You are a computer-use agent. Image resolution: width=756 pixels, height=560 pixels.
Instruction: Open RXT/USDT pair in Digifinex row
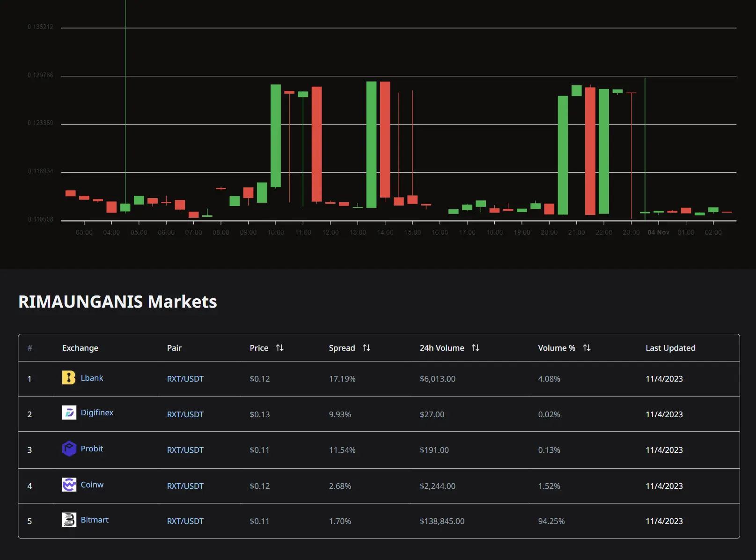tap(185, 414)
